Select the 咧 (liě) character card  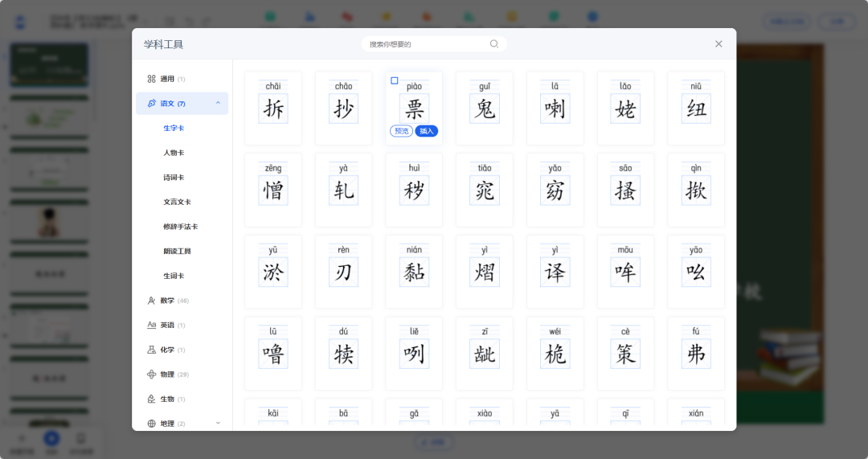[x=414, y=354]
